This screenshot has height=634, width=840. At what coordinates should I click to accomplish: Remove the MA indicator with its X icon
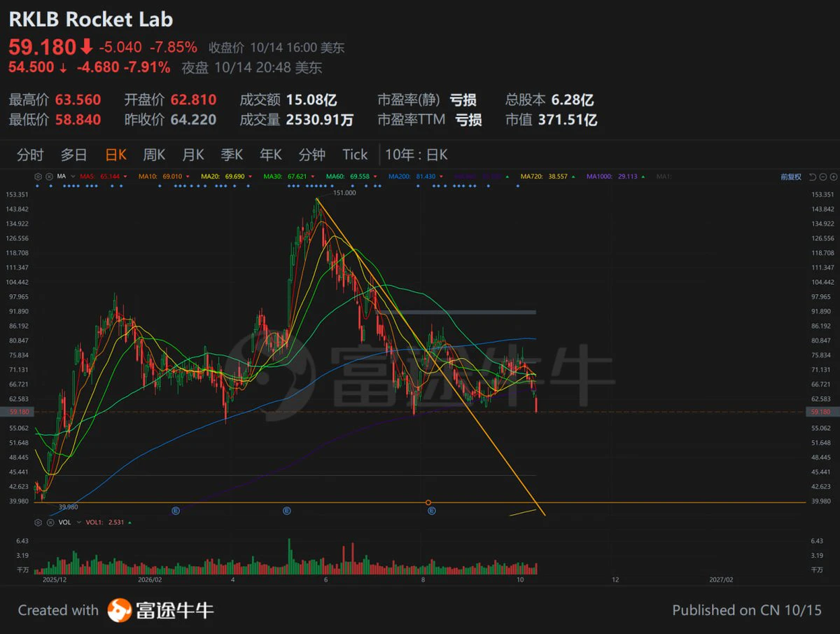point(48,177)
